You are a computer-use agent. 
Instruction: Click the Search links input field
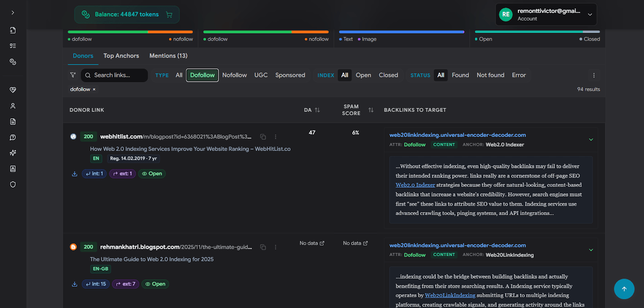pyautogui.click(x=118, y=75)
